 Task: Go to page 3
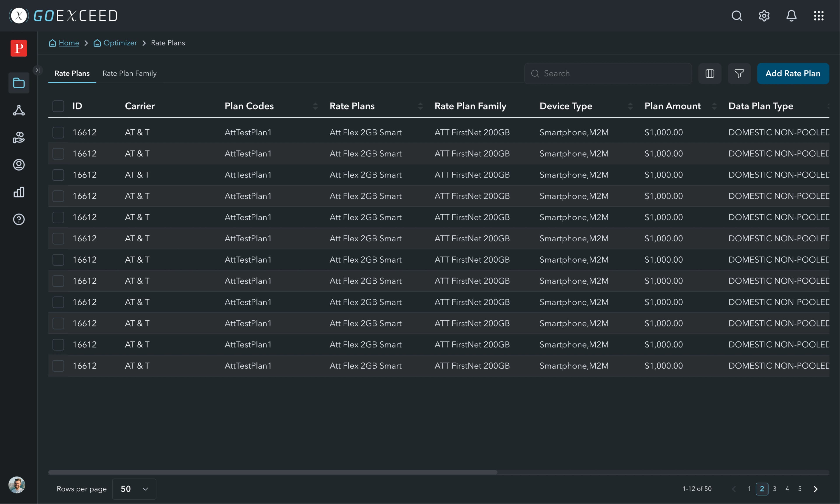774,489
